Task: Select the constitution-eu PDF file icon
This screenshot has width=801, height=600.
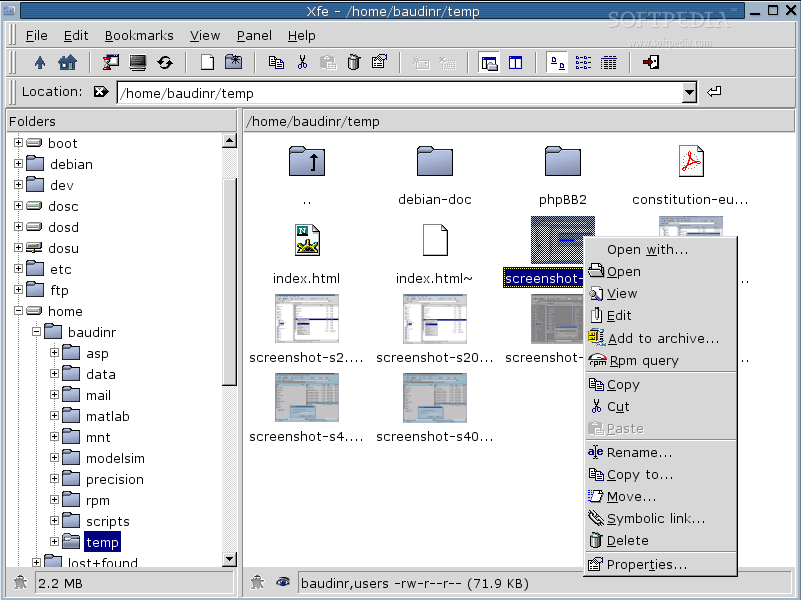Action: (x=691, y=161)
